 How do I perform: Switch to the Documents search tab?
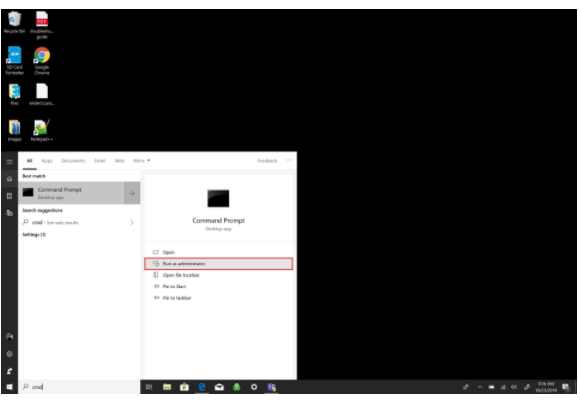(73, 161)
